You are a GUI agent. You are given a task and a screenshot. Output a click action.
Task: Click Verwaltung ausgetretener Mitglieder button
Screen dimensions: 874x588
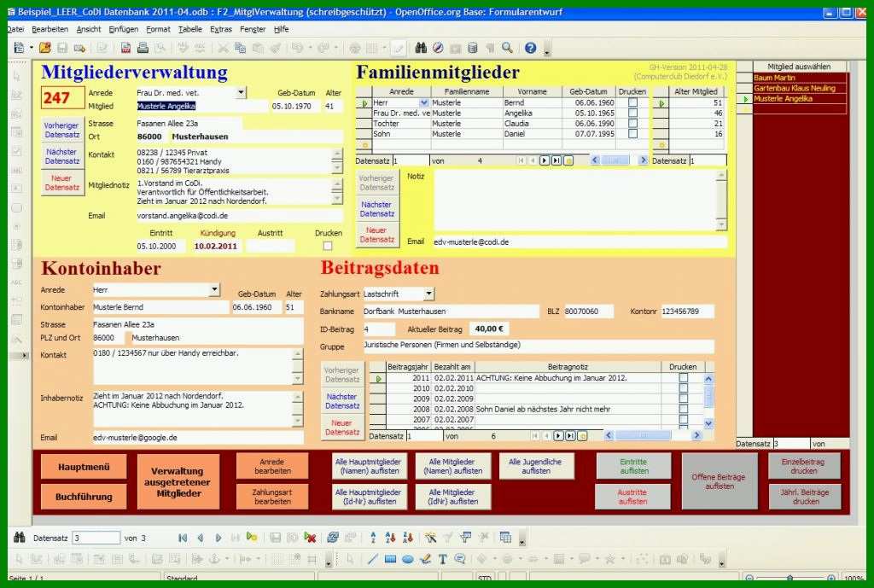tap(178, 482)
